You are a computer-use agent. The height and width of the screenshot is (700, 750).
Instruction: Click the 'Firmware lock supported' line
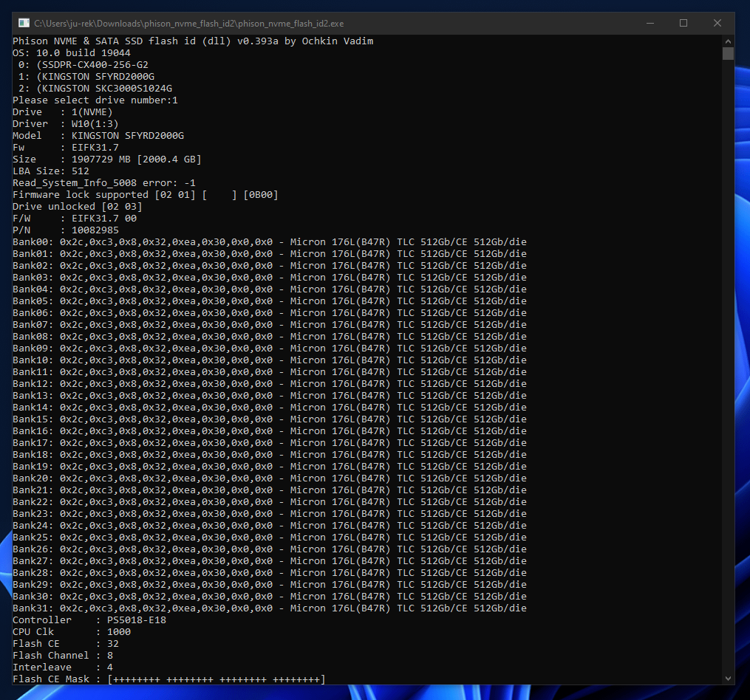tap(146, 195)
